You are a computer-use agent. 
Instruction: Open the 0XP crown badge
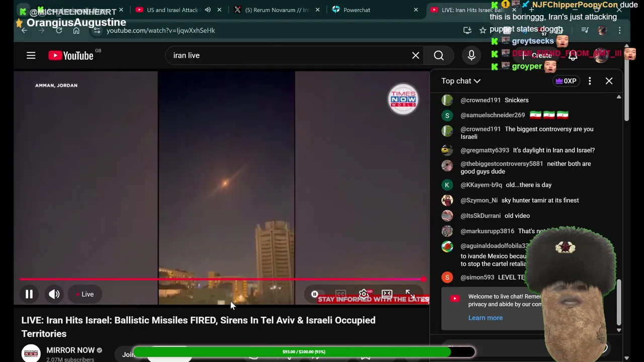tap(566, 81)
